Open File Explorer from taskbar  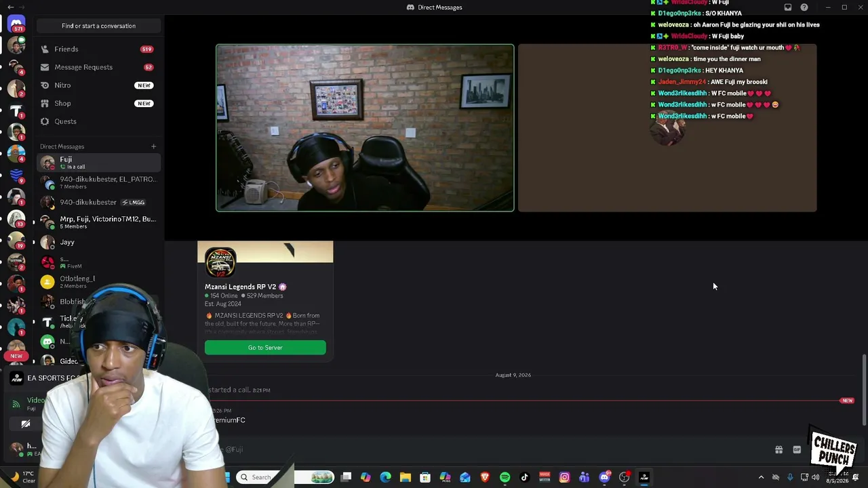[x=405, y=477]
